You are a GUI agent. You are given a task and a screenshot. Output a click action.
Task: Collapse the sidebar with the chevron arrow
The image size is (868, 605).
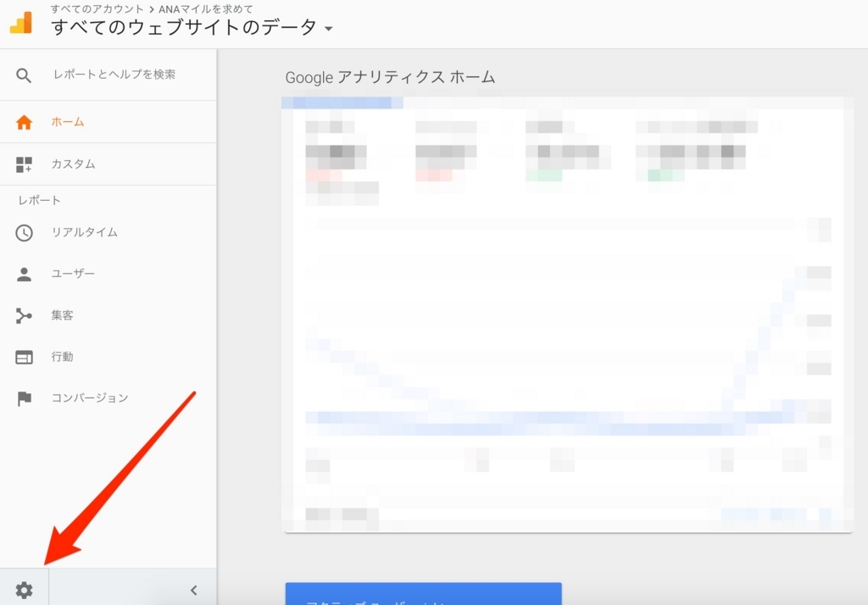point(194,590)
